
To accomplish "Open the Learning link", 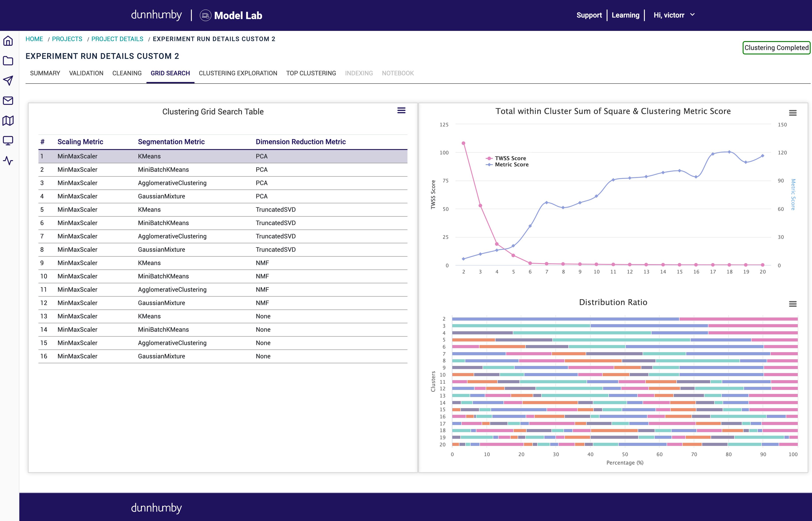I will pos(626,15).
